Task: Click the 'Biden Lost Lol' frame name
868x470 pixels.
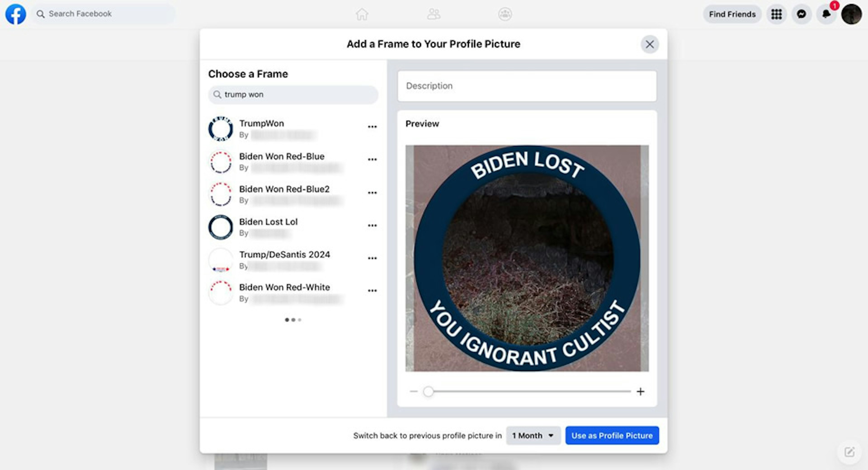Action: pyautogui.click(x=268, y=222)
